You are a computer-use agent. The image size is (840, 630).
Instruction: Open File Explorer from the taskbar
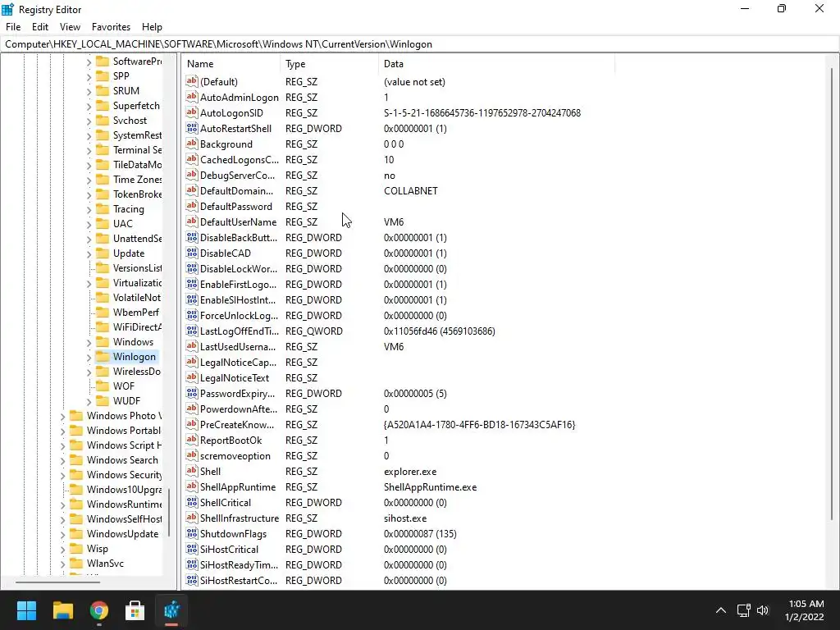coord(62,610)
